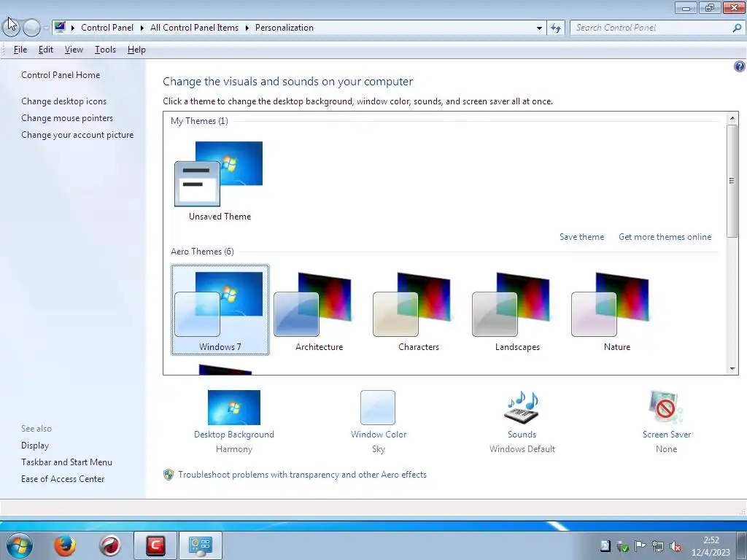Click the Control Panel breadcrumb
747x560 pixels.
point(107,28)
